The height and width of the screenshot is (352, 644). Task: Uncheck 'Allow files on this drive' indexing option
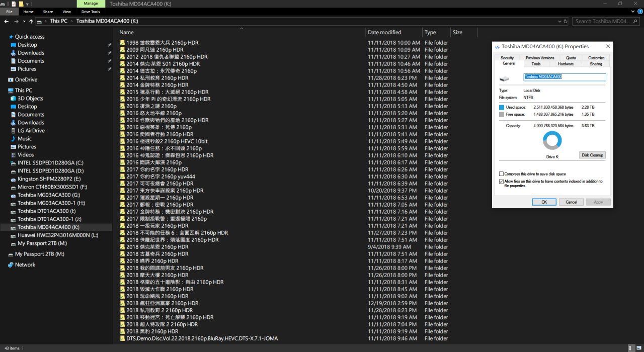(x=502, y=182)
